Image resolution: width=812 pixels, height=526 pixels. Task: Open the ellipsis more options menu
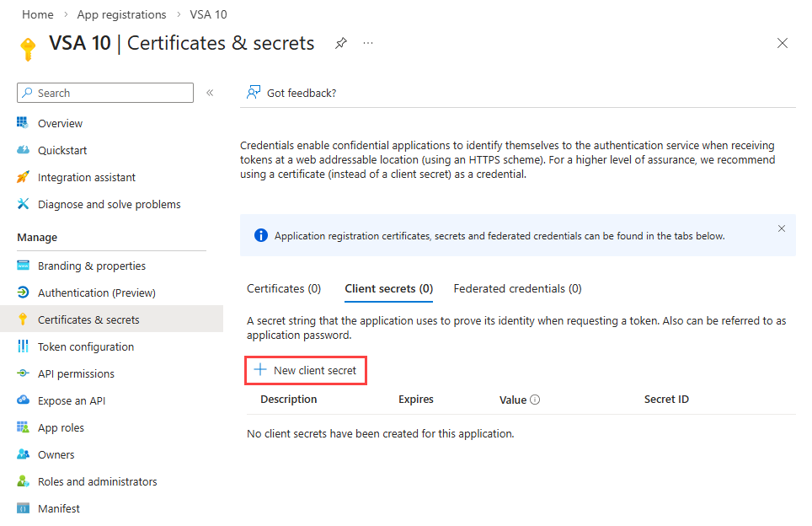368,43
